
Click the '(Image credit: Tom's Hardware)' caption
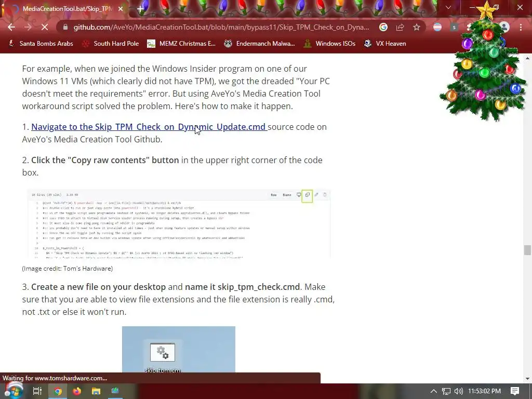click(67, 269)
